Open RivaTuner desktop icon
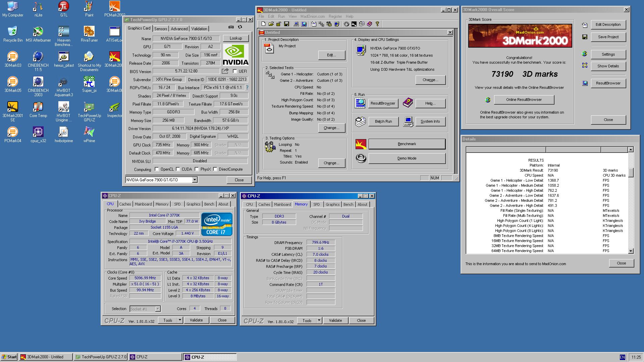The width and height of the screenshot is (644, 362). (89, 34)
